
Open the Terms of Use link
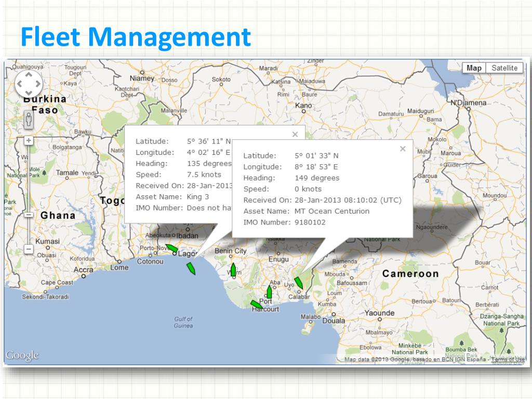508,359
